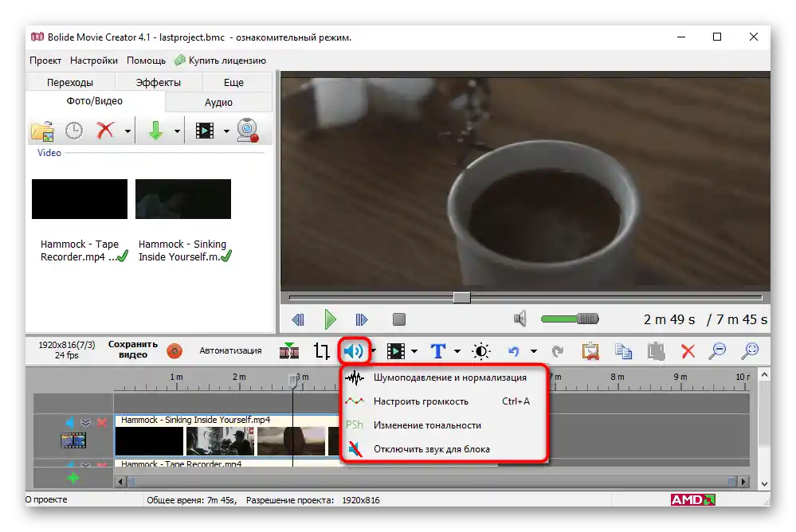The width and height of the screenshot is (796, 532).
Task: Open the Проект menu
Action: pos(45,61)
